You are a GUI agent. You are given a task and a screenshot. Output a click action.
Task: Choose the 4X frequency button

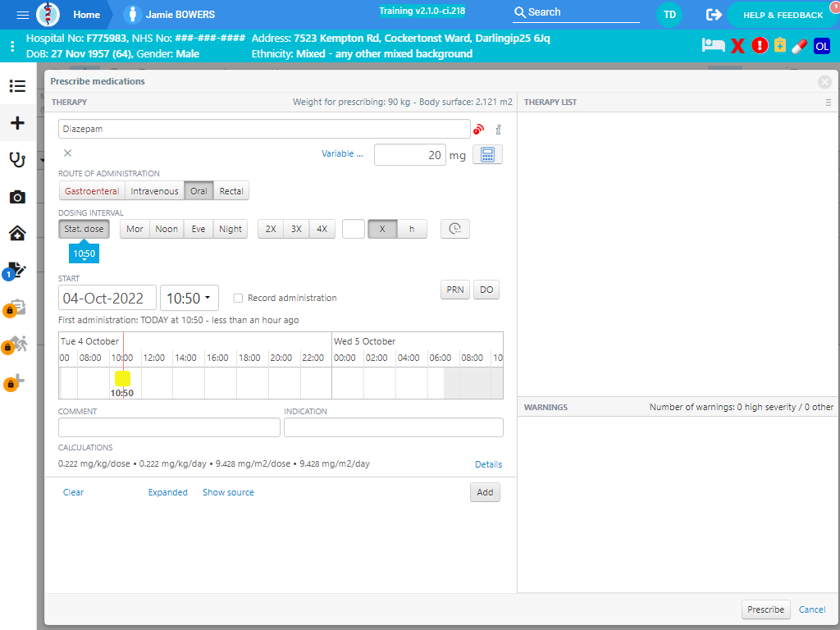point(322,229)
